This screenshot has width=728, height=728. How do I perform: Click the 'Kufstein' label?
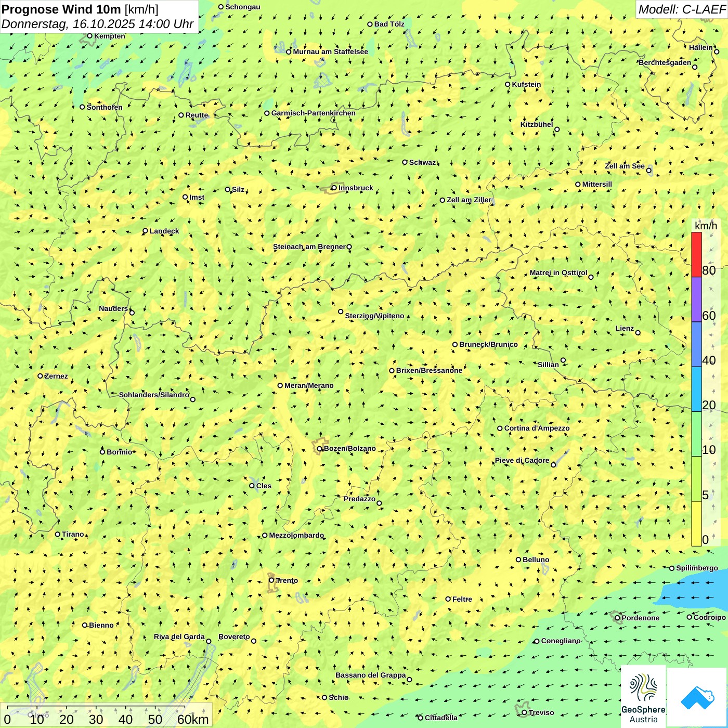click(526, 84)
